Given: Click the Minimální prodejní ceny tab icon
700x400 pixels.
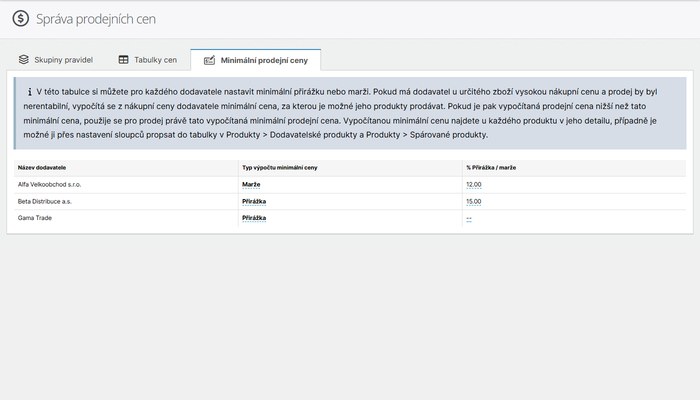Looking at the screenshot, I should coord(209,60).
